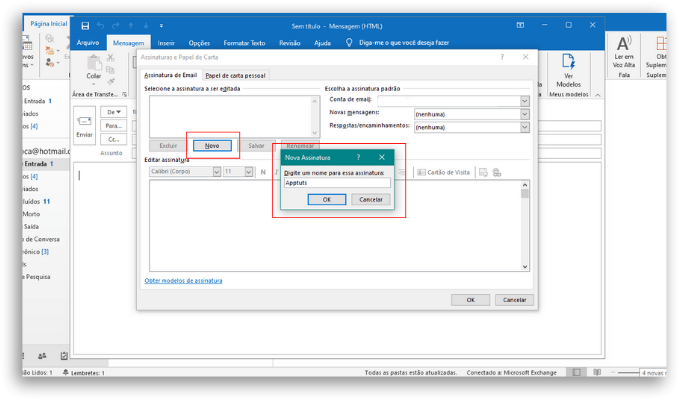Screen dimensions: 700x400
Task: Open the Página Inicial tab in Outlook window
Action: [x=49, y=24]
